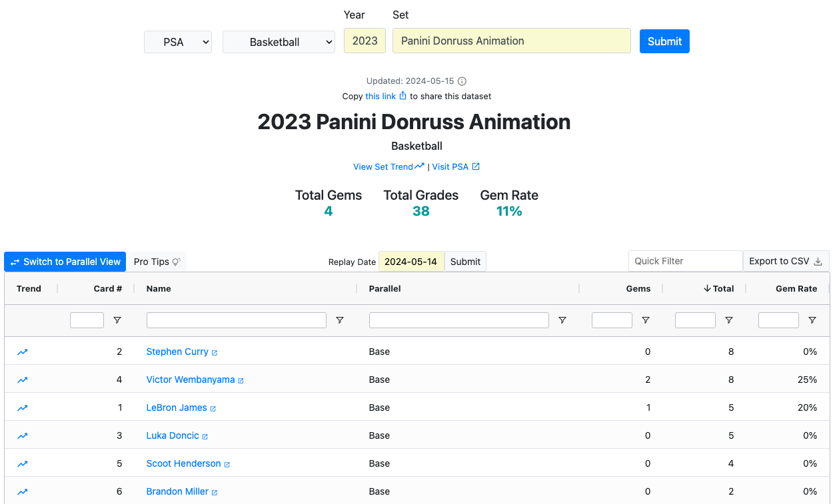Sort by the Card # column header
This screenshot has width=835, height=504.
tap(108, 288)
